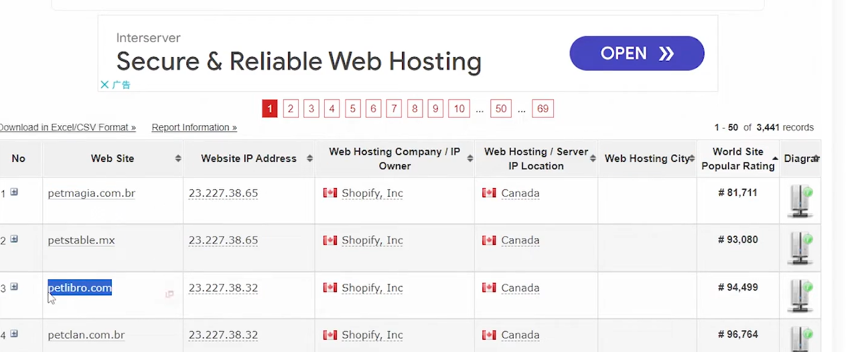Click the Interserver ad headline text
The image size is (868, 352).
299,62
